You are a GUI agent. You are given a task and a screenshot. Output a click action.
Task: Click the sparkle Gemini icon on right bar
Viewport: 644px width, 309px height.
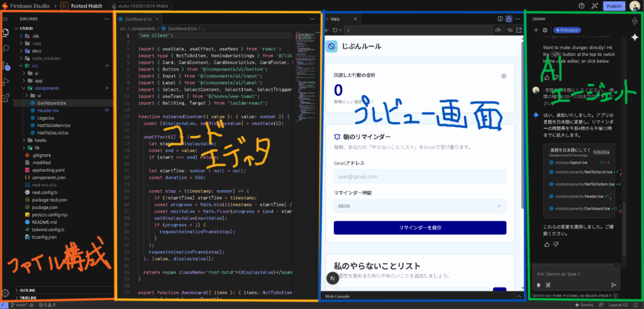(x=635, y=37)
